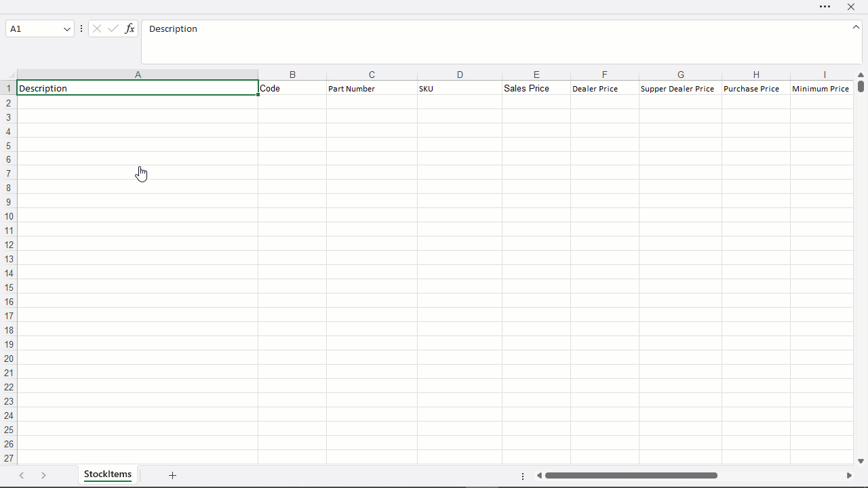Select the Part Number cell
Image resolution: width=868 pixels, height=488 pixels.
[372, 88]
